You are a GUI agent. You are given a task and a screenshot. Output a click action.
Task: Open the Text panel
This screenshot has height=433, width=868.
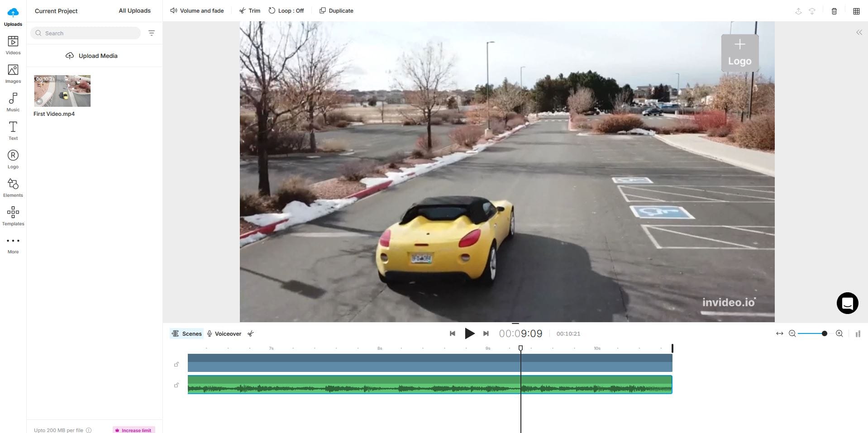(x=13, y=131)
